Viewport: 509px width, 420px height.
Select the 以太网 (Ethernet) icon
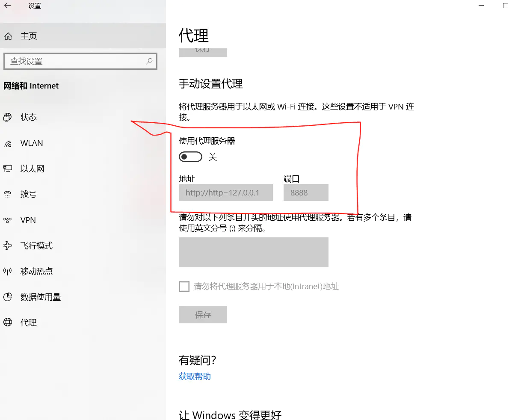click(x=8, y=168)
